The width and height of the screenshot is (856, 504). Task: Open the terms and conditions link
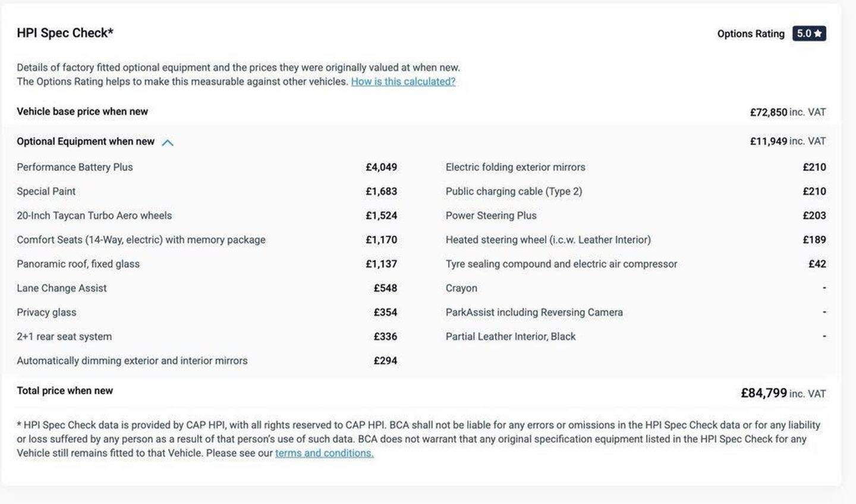324,453
